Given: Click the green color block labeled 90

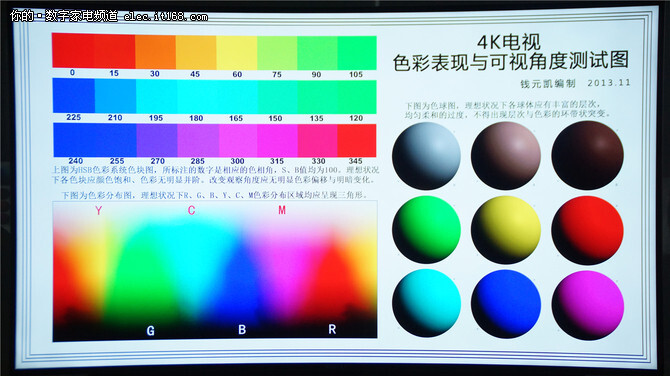Looking at the screenshot, I should (317, 53).
